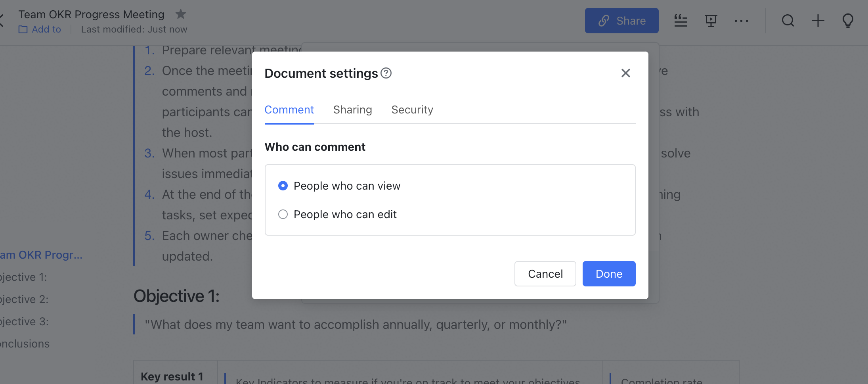This screenshot has width=868, height=384.
Task: Start presentation mode
Action: point(711,21)
